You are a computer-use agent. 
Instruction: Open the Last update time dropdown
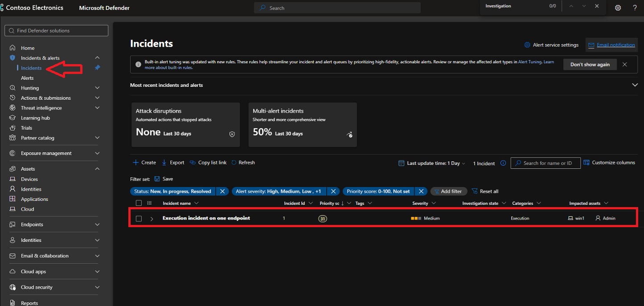coord(431,163)
